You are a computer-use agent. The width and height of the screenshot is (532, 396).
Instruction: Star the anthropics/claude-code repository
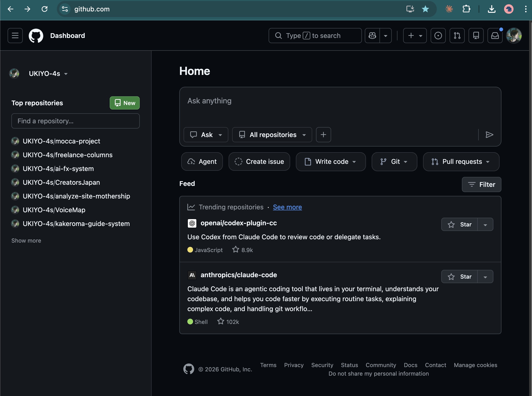[x=460, y=277]
